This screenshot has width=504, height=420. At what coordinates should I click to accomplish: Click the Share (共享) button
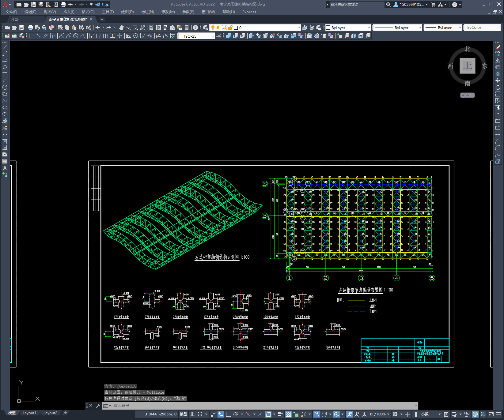pyautogui.click(x=102, y=5)
